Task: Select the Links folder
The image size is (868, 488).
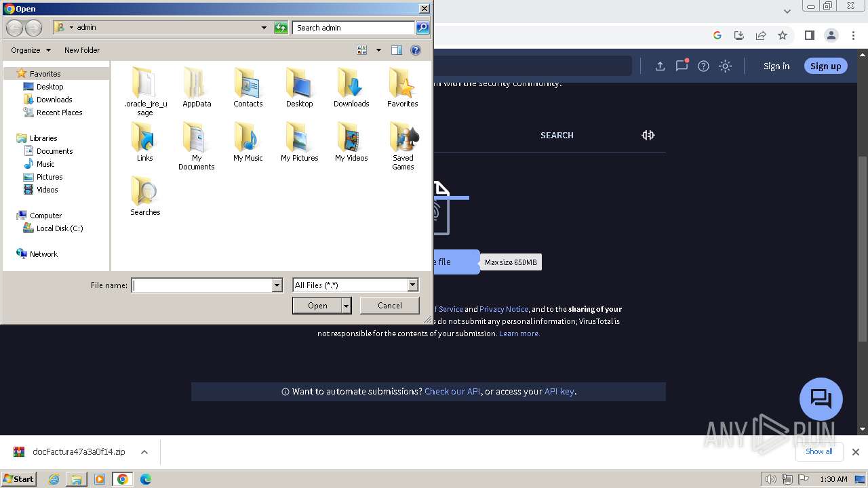Action: point(145,142)
